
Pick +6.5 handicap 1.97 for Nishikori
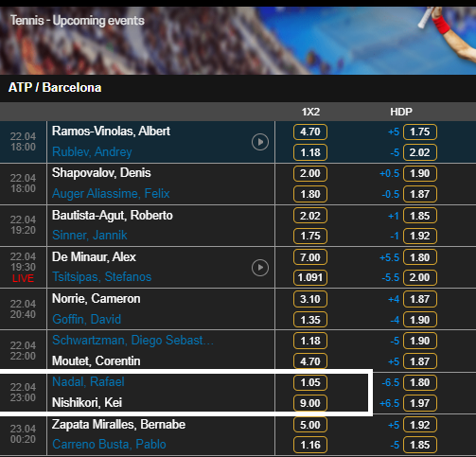pyautogui.click(x=420, y=403)
